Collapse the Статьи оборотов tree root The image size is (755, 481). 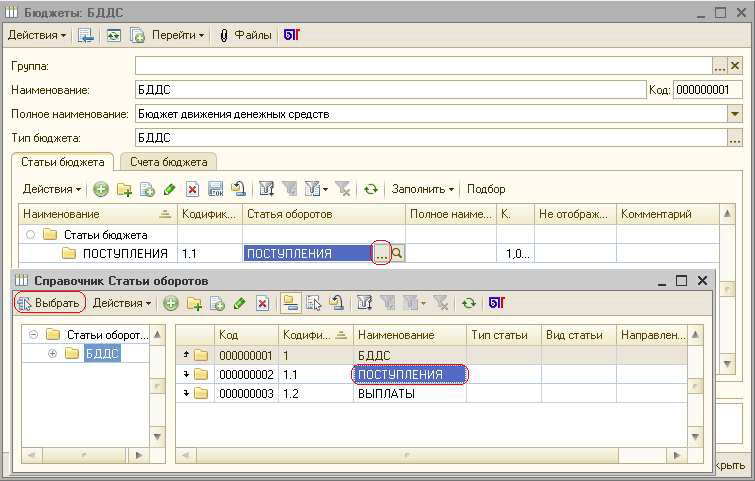(33, 335)
